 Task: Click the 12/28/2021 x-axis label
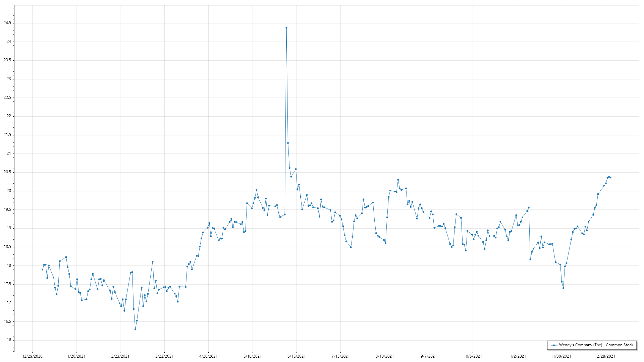click(x=605, y=356)
